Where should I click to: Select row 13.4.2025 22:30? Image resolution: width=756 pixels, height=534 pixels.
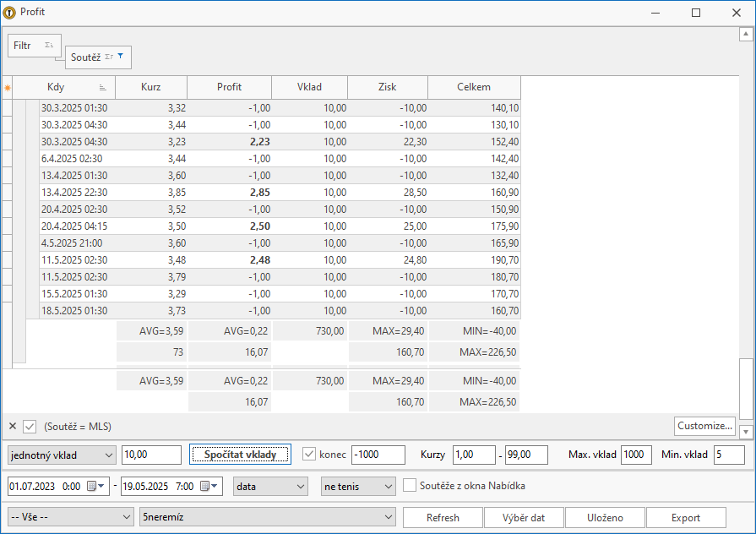280,193
